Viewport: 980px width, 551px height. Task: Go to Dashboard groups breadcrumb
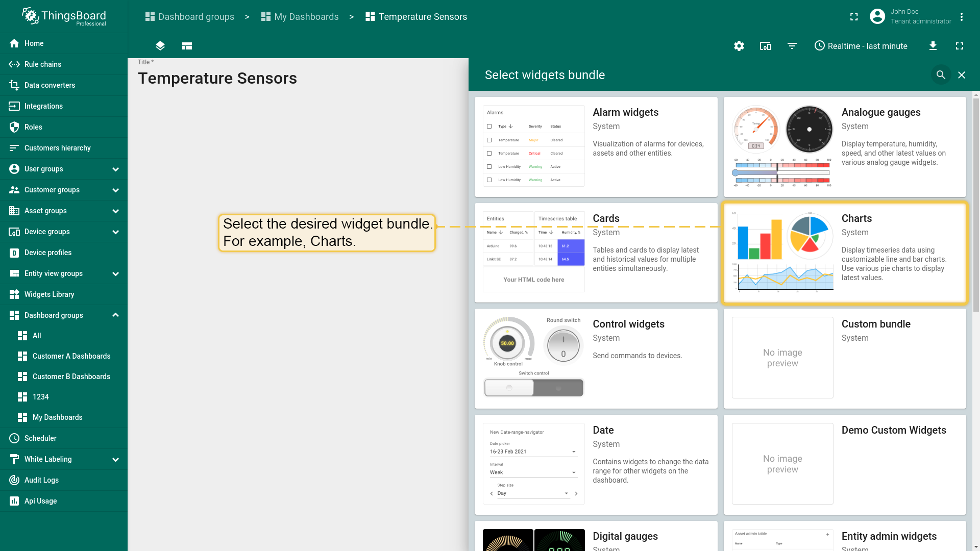pyautogui.click(x=190, y=17)
